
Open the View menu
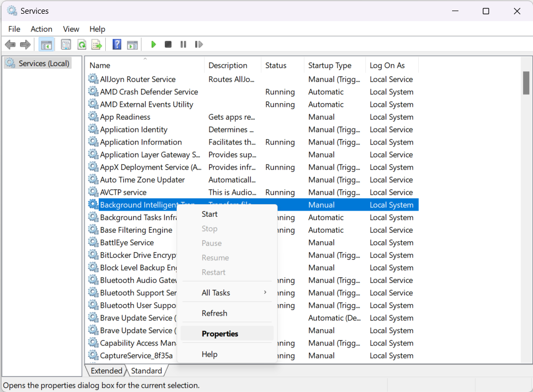coord(71,29)
